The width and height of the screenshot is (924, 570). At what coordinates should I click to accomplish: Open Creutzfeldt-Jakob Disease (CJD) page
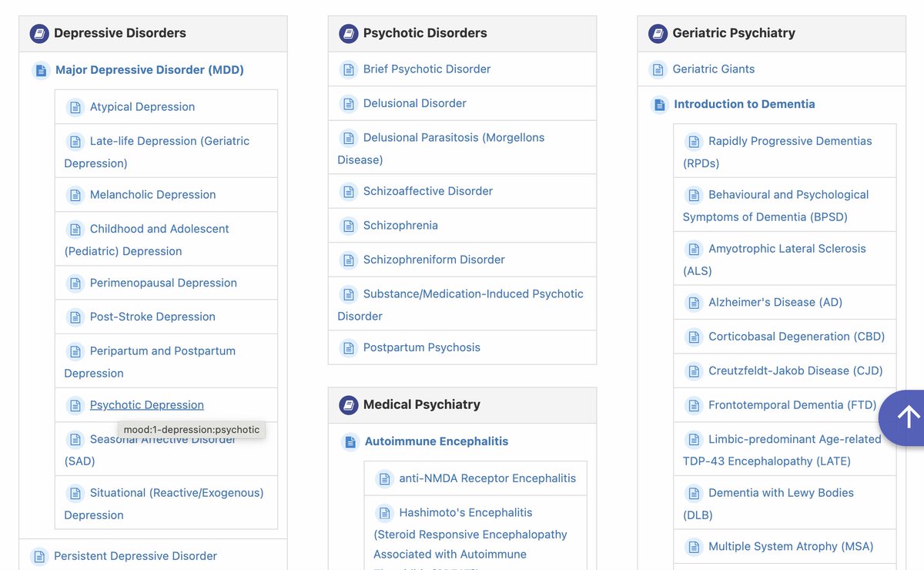point(795,370)
